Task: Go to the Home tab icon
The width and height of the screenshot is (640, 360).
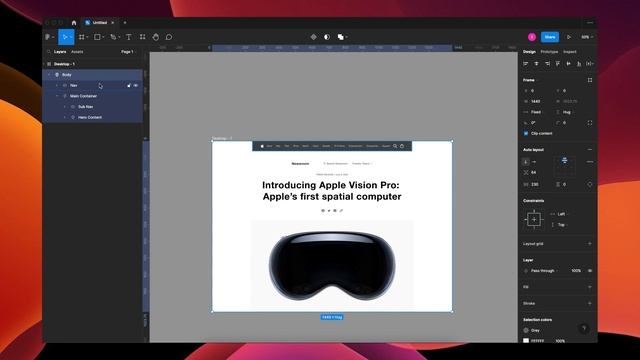Action: coord(74,23)
